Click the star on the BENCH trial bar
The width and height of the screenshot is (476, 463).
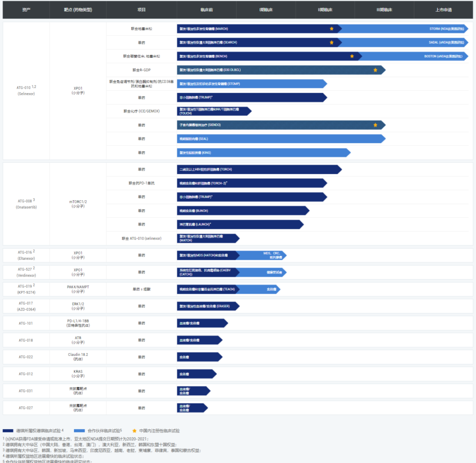point(352,56)
